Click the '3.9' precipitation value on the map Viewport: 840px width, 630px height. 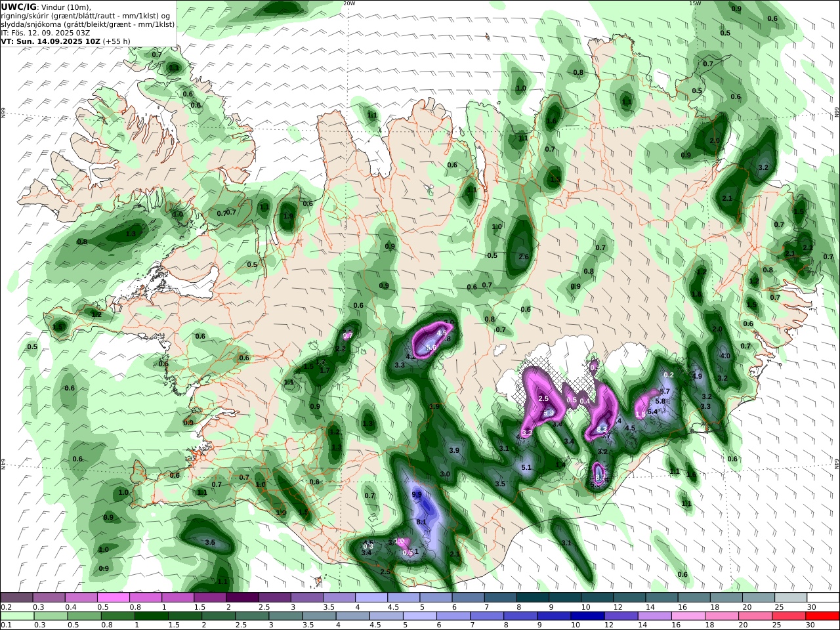click(x=454, y=451)
